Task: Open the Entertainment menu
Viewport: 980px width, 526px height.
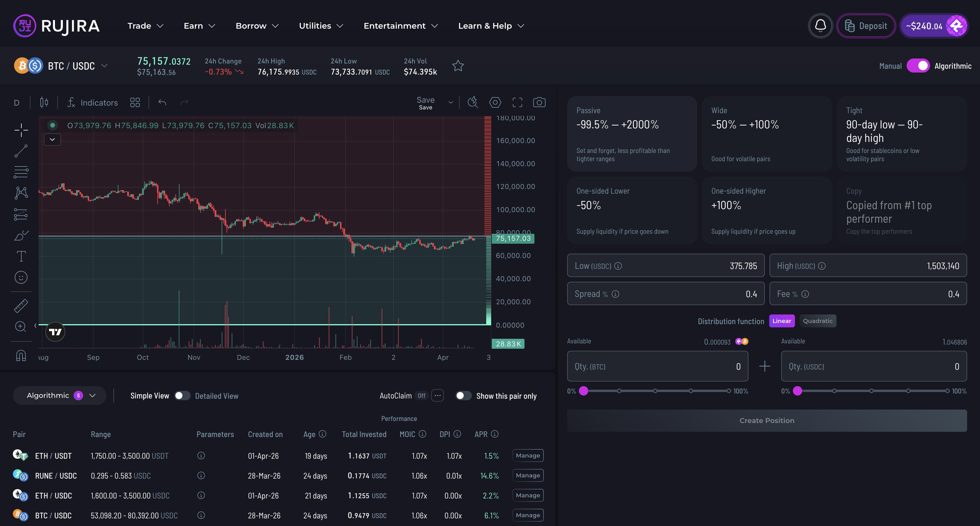Action: (401, 26)
